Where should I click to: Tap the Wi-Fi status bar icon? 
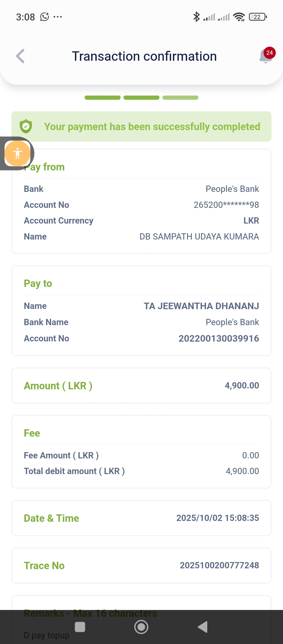[239, 17]
